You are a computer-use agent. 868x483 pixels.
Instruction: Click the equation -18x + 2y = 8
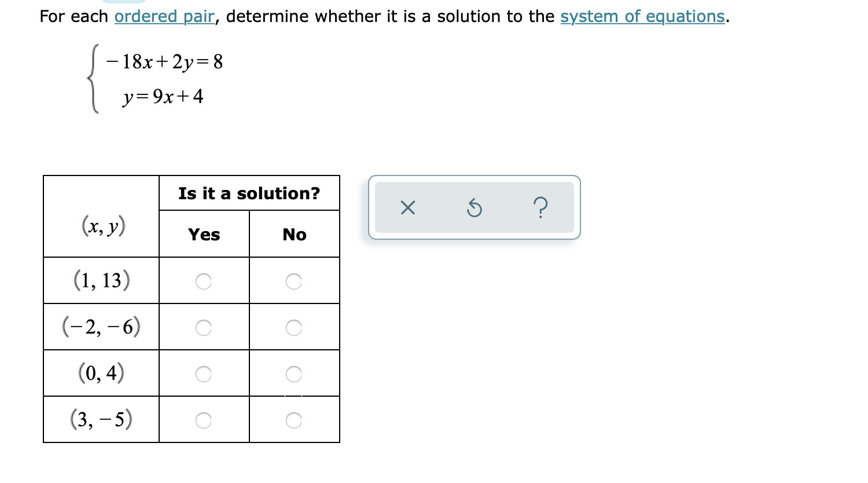tap(164, 62)
